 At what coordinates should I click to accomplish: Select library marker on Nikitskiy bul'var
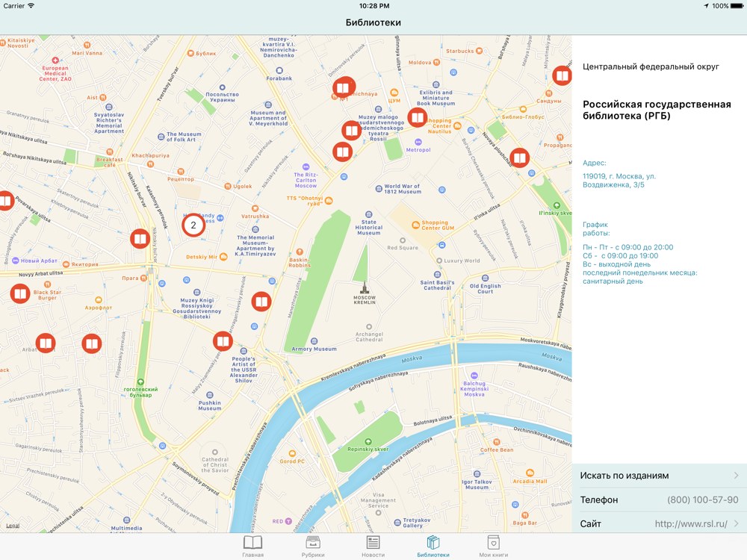click(x=140, y=238)
